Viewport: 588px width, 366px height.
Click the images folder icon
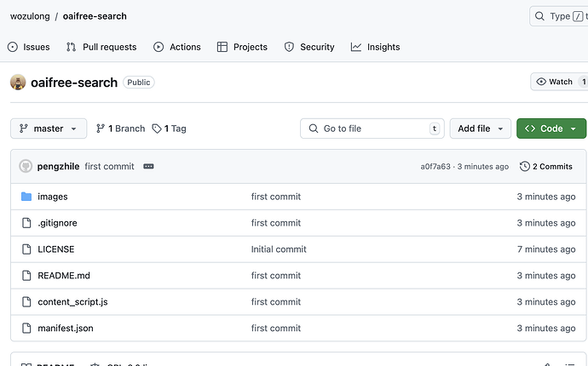(x=26, y=197)
